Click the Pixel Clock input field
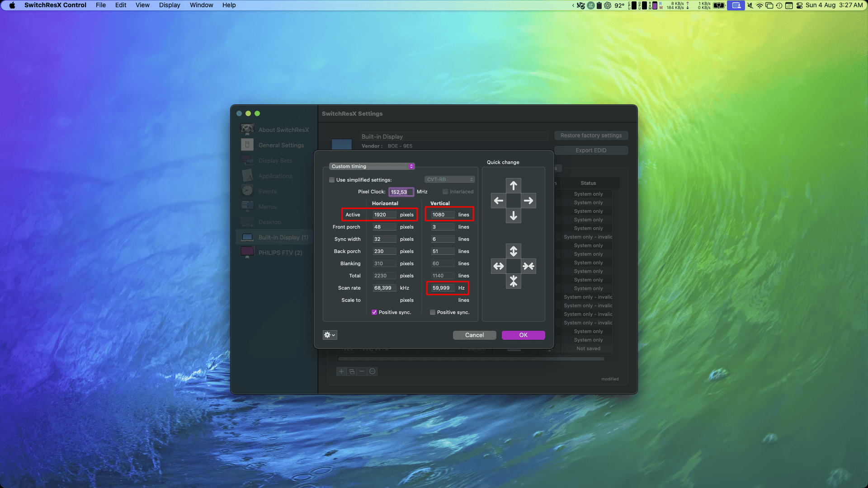Image resolution: width=868 pixels, height=488 pixels. [x=401, y=192]
